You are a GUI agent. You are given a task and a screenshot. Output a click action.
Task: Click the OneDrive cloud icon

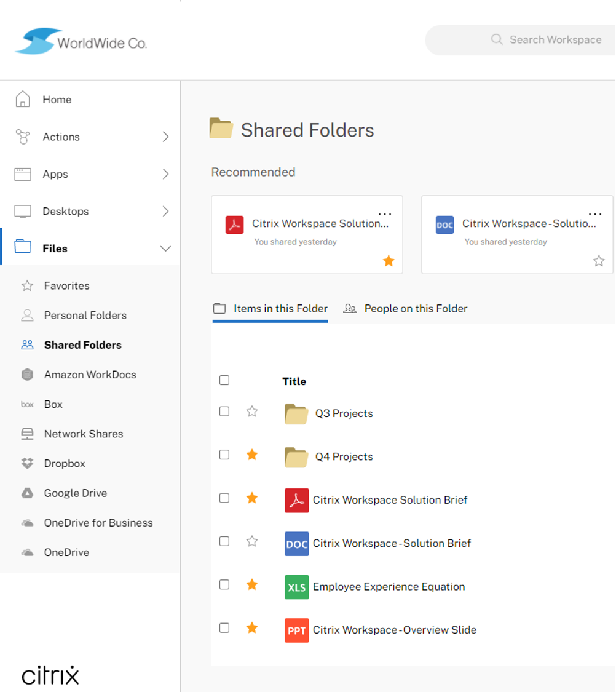pyautogui.click(x=27, y=552)
